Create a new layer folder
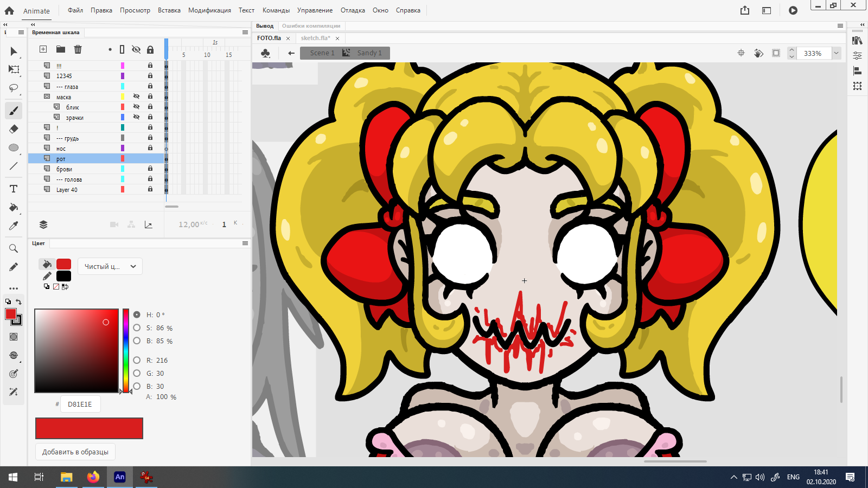The image size is (868, 488). 61,49
